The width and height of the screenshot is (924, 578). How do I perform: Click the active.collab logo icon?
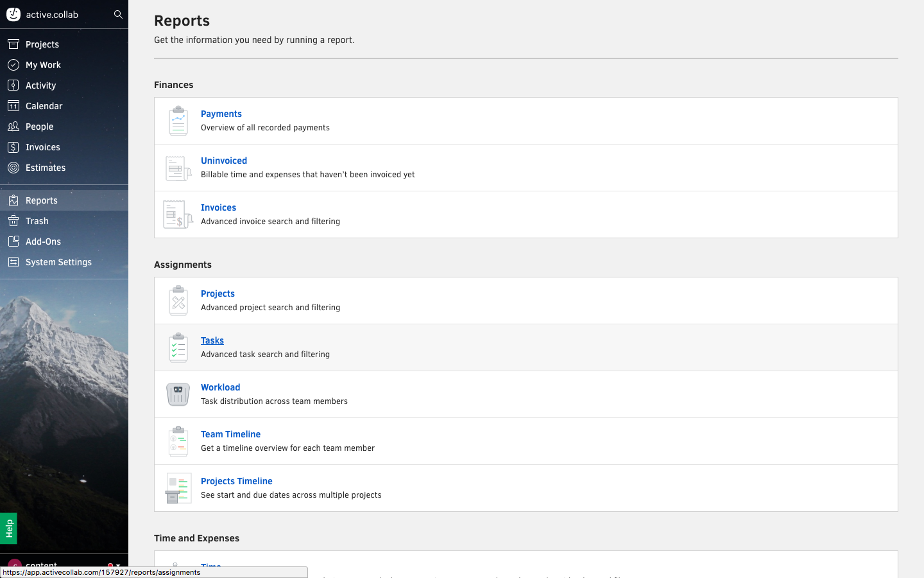point(13,14)
